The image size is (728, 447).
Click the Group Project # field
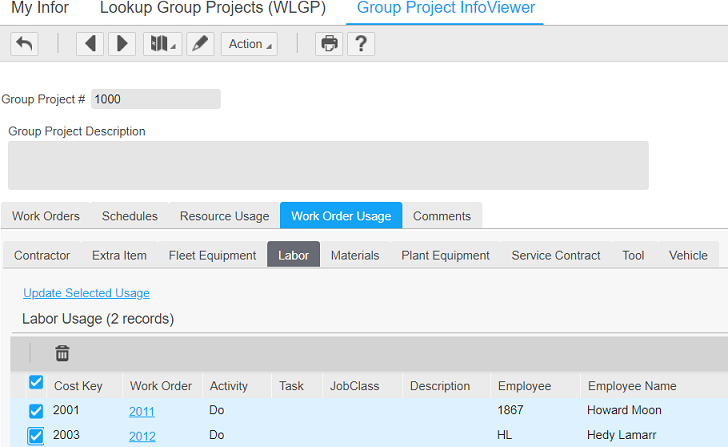pyautogui.click(x=155, y=99)
